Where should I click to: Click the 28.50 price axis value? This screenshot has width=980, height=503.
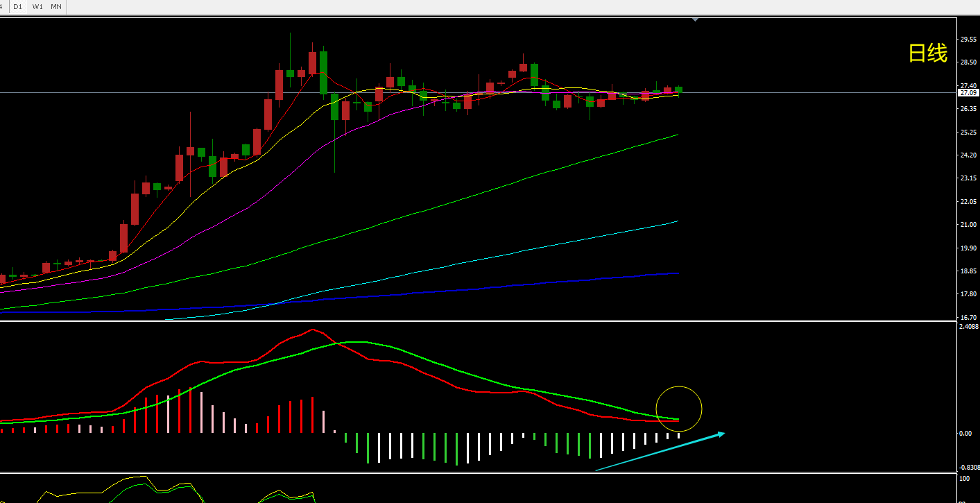968,62
